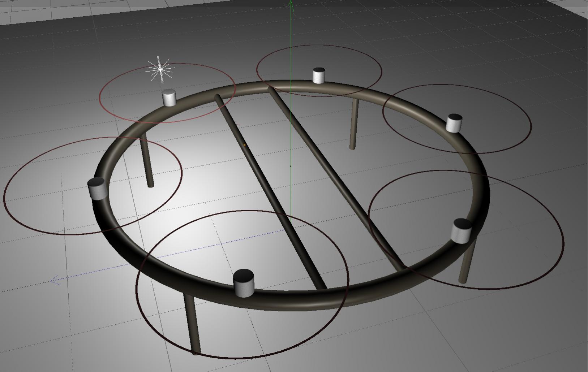Image resolution: width=588 pixels, height=372 pixels.
Task: Select the cylinder on the ring's far-left edge
Action: tap(97, 189)
